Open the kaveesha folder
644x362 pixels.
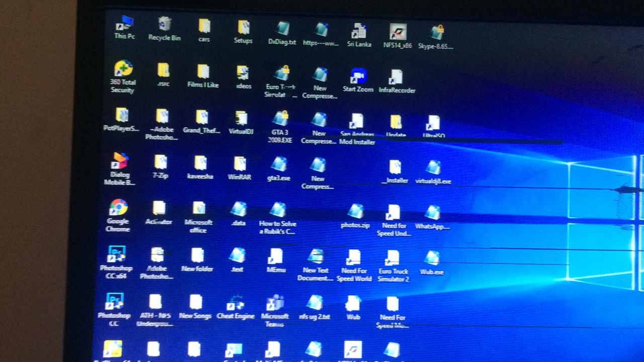pos(200,168)
